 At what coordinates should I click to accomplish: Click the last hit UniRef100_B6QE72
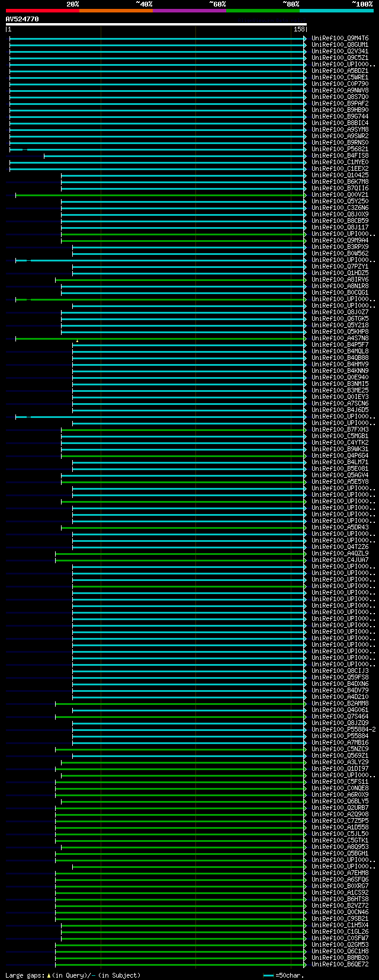click(x=340, y=964)
